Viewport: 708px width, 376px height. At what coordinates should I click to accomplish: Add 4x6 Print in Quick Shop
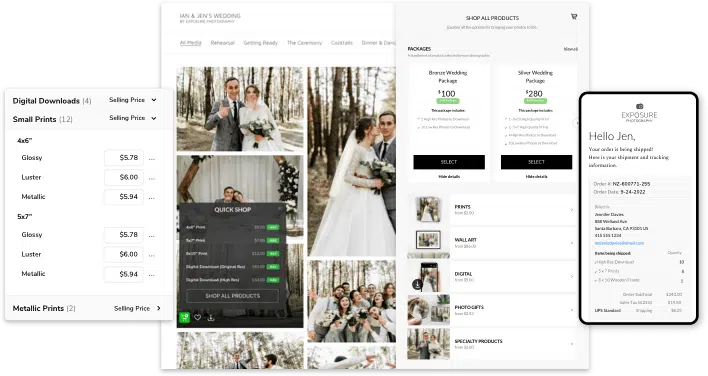(273, 227)
